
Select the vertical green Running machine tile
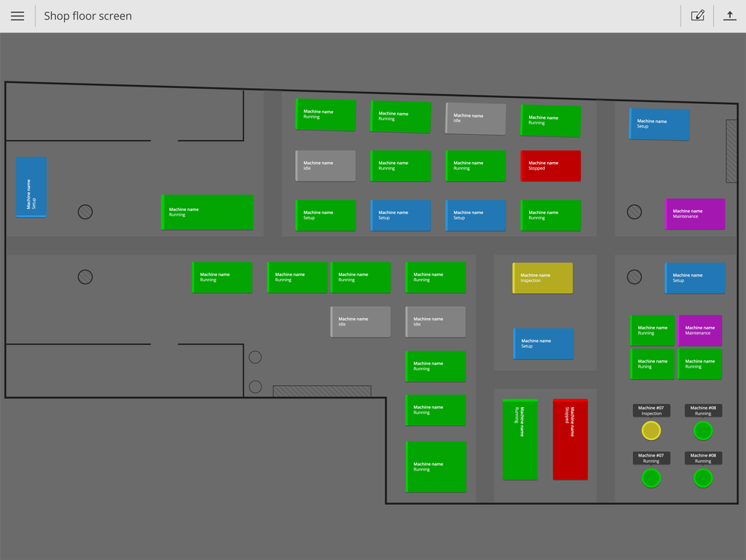(520, 439)
